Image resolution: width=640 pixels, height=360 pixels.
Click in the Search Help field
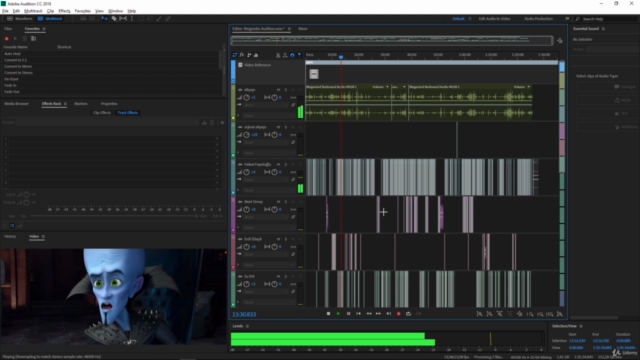[x=606, y=19]
